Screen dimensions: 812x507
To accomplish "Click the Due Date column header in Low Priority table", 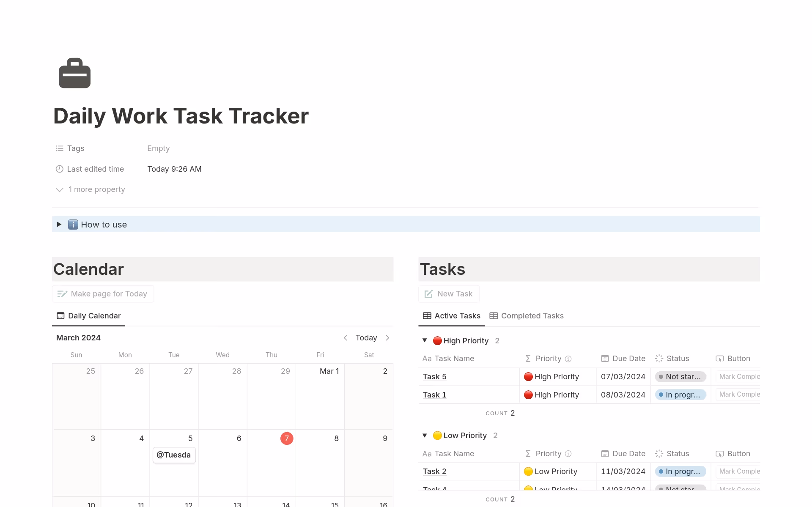I will pyautogui.click(x=628, y=454).
